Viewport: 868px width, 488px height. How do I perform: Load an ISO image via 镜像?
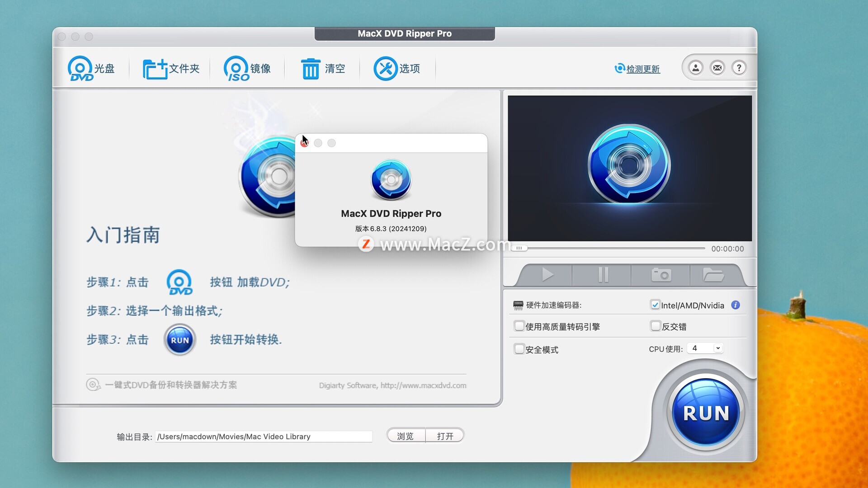pos(247,69)
